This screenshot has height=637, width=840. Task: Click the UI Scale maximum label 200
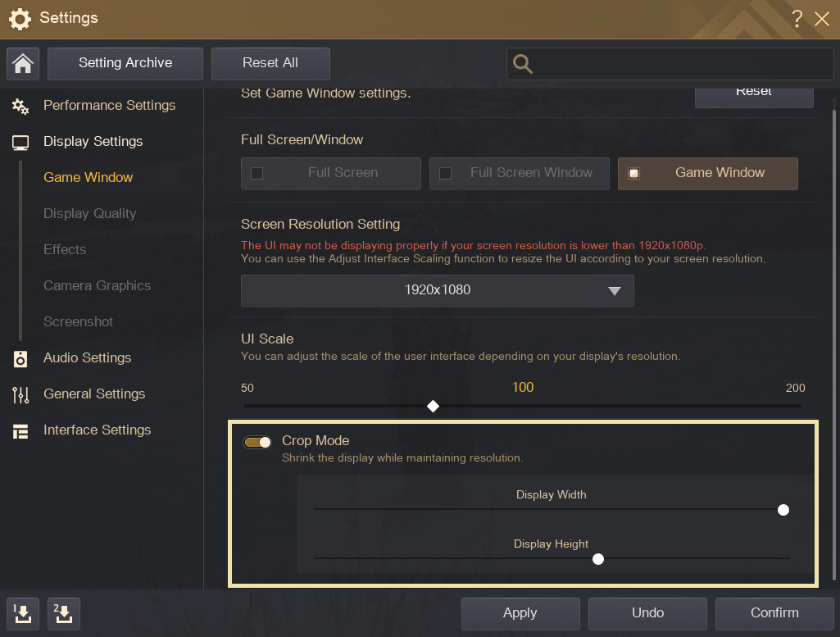click(x=796, y=388)
